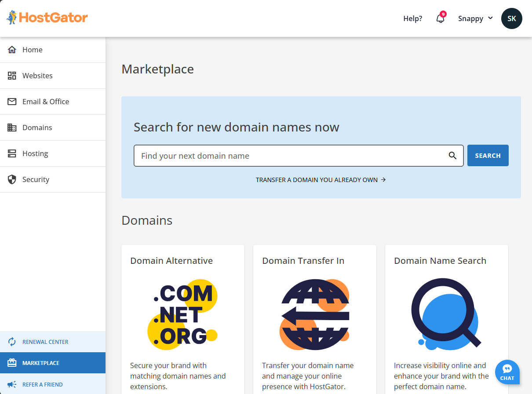The width and height of the screenshot is (532, 394).
Task: Click the HostGator logo
Action: (46, 18)
